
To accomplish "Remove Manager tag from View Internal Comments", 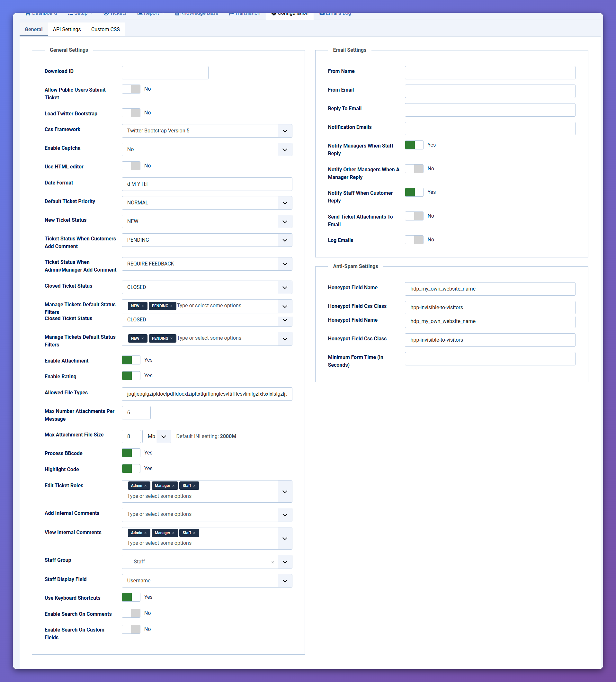I will 173,533.
